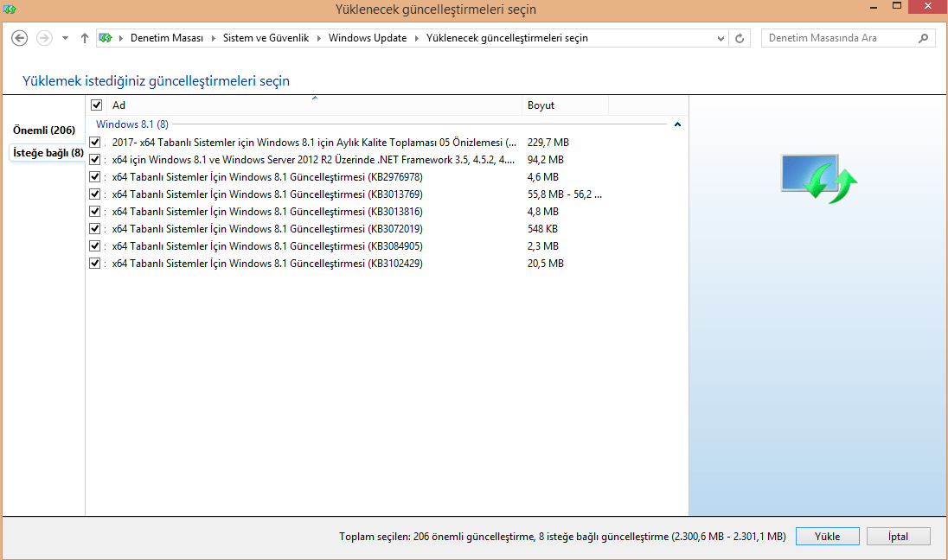This screenshot has height=560, width=948.
Task: Uncheck update KB3084905 checkbox
Action: 95,246
